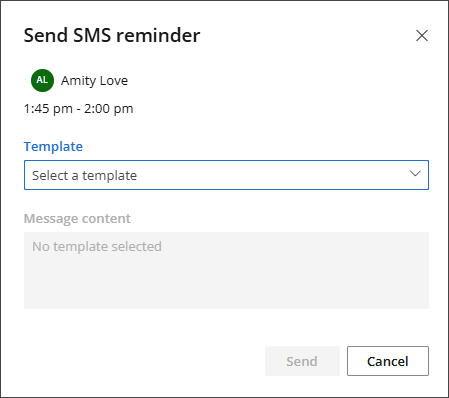
Task: Click the Cancel button
Action: [388, 361]
